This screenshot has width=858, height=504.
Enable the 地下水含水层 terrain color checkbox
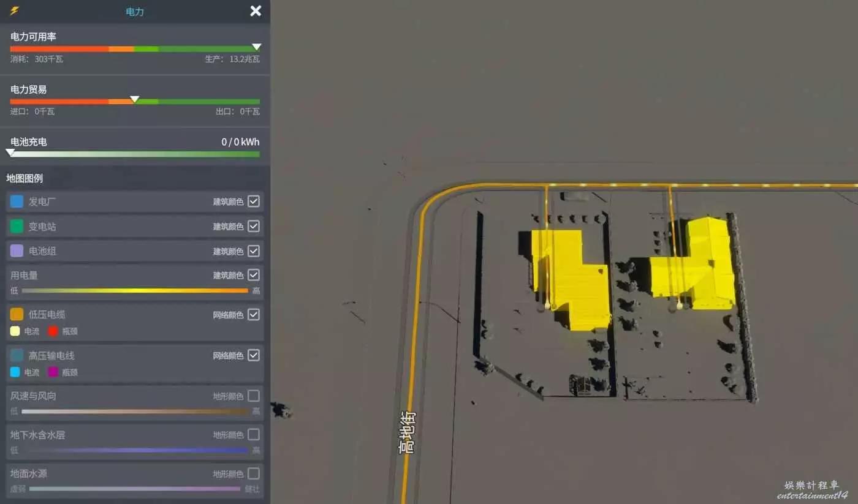click(254, 435)
